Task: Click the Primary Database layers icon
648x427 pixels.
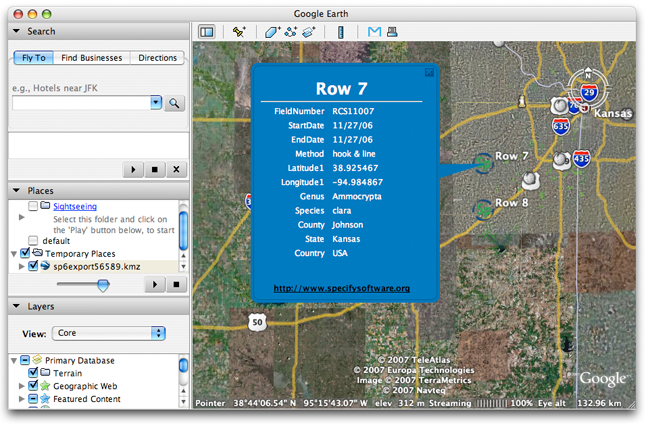Action: [37, 359]
